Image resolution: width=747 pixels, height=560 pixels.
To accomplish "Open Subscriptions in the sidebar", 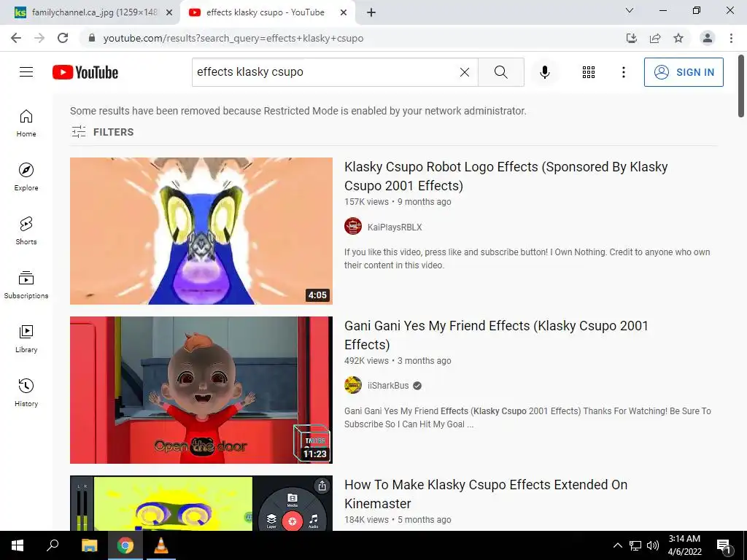I will pyautogui.click(x=26, y=285).
